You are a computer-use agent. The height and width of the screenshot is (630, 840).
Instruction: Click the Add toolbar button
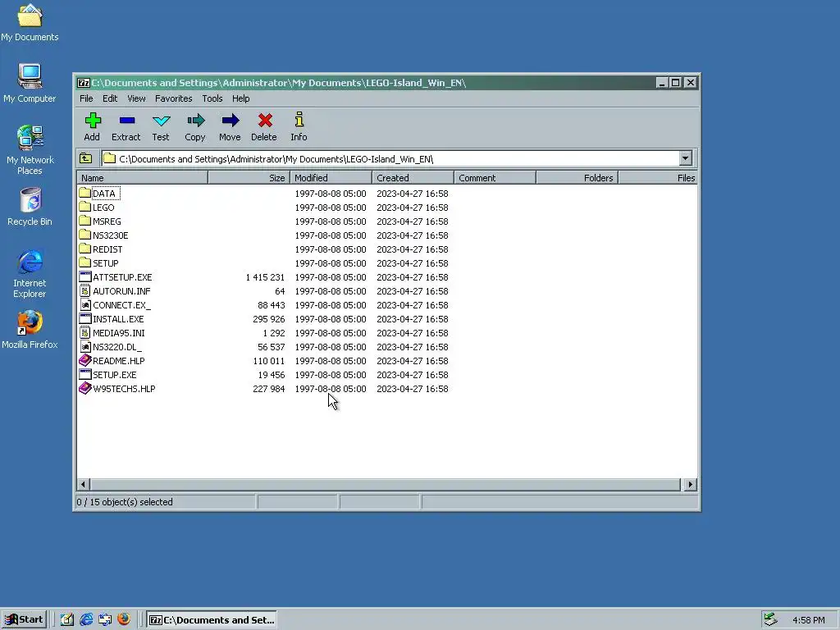tap(92, 127)
